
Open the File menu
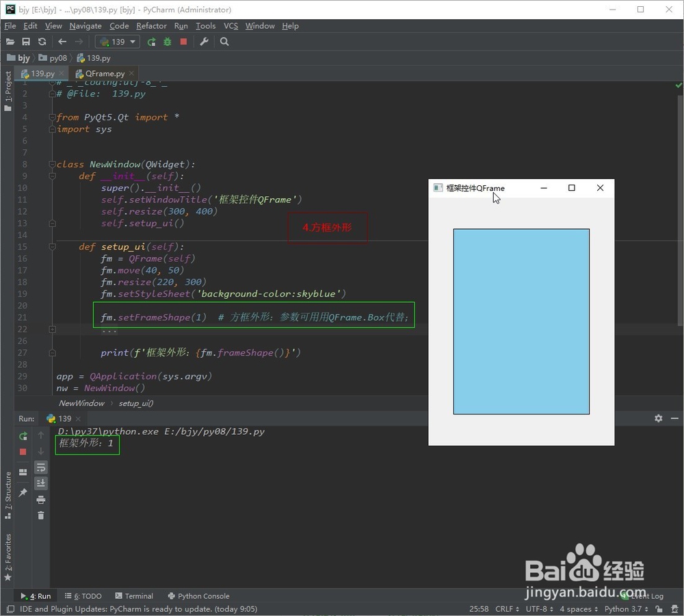coord(10,26)
